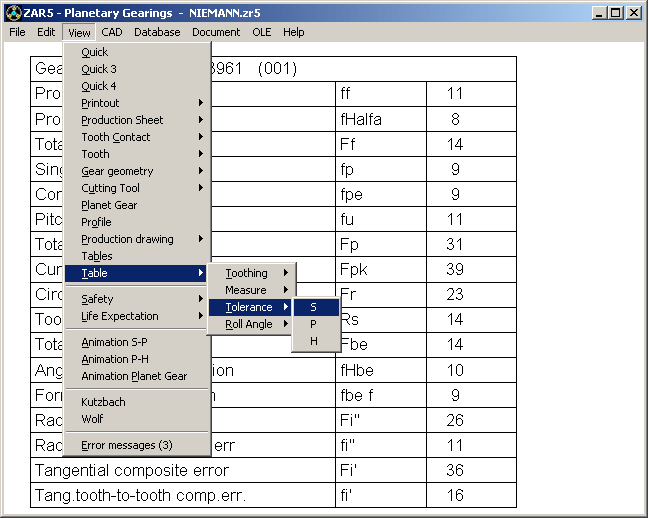Select the Profile menu entry
Screen dimensions: 648x518
96,222
